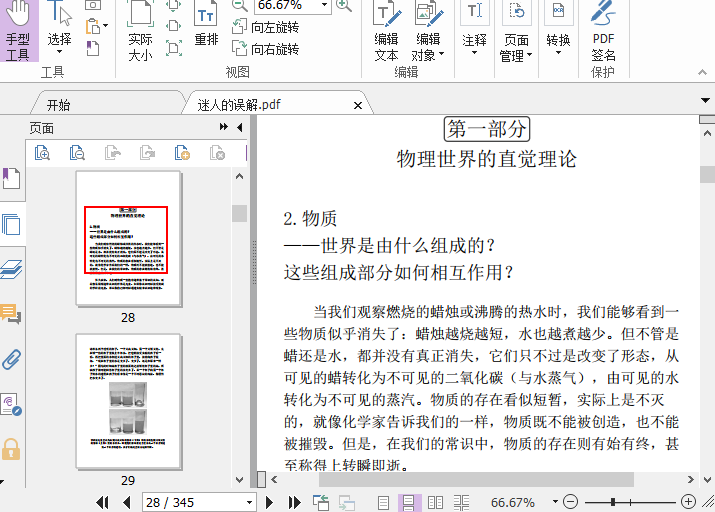Viewport: 715px width, 512px height.
Task: Click the PDF Sign icon
Action: [x=603, y=31]
